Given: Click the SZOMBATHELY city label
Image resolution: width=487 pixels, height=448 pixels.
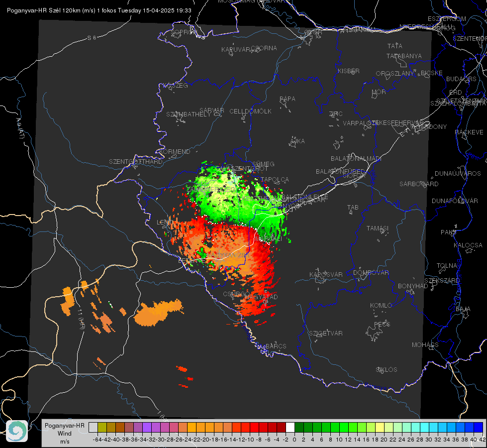Looking at the screenshot, I should [x=188, y=114].
